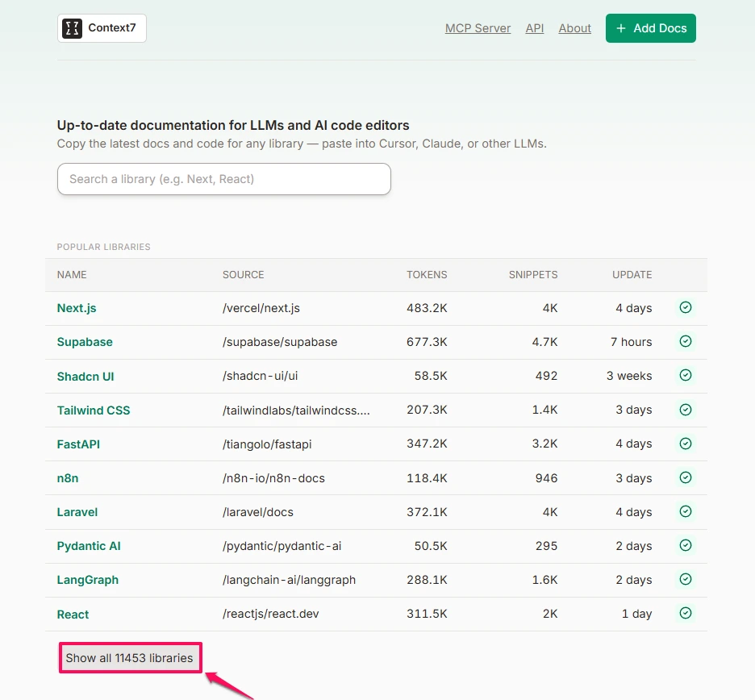Click the checkmark icon in Laravel row
This screenshot has height=700, width=755.
[x=686, y=511]
